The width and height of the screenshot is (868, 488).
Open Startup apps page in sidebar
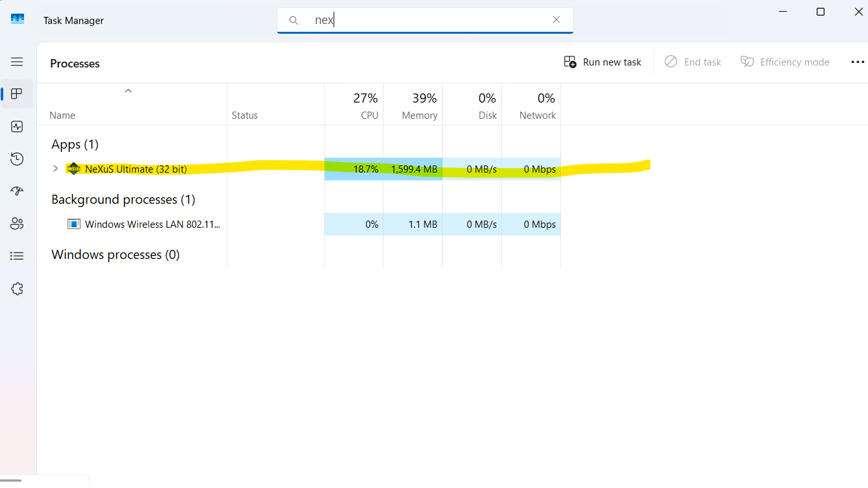pyautogui.click(x=17, y=191)
